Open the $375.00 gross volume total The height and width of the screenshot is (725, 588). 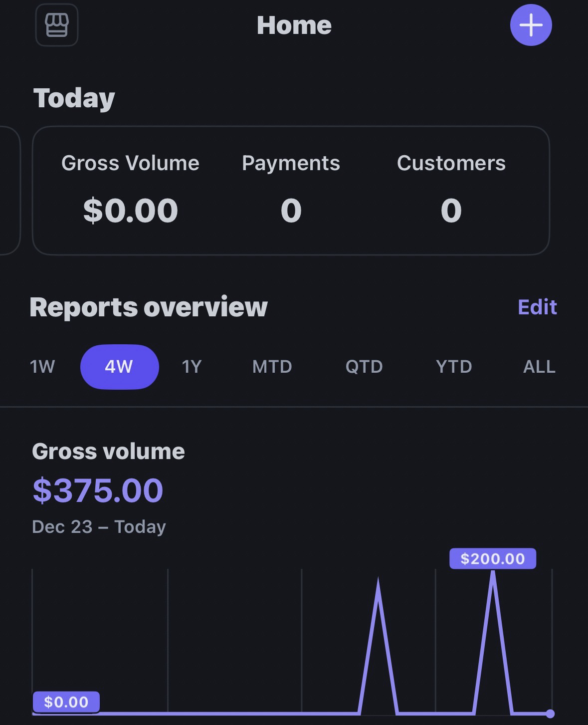click(98, 490)
